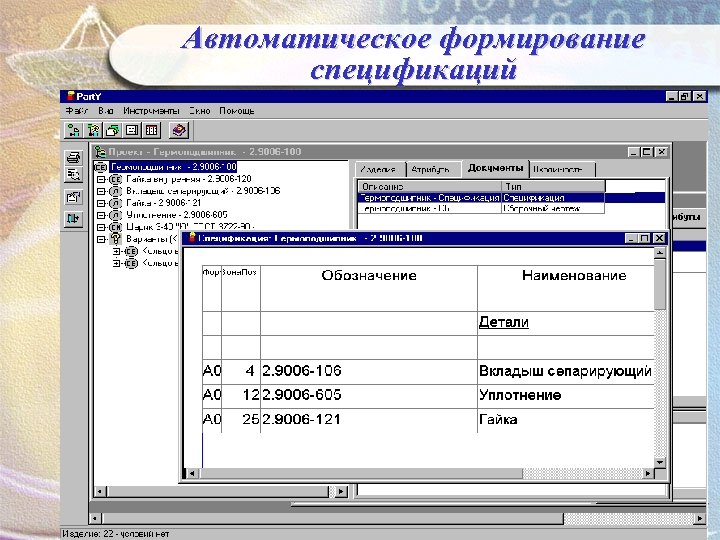Collapse the Гайка внутренняя 2.9006-120 node

tap(101, 179)
